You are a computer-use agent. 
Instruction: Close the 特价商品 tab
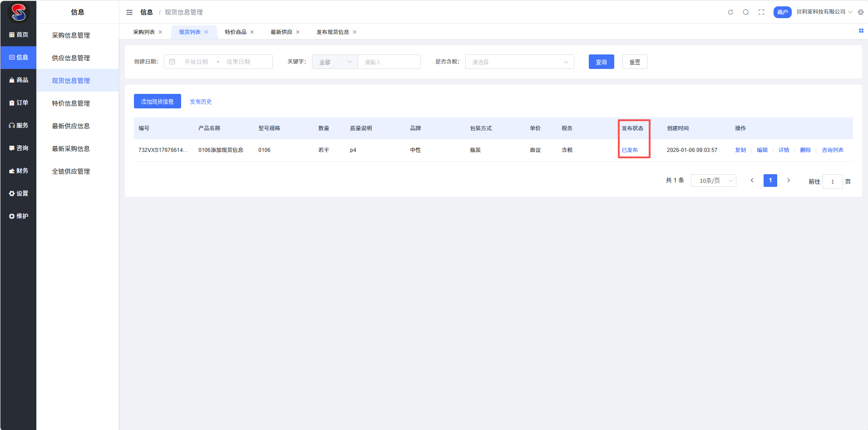(252, 32)
